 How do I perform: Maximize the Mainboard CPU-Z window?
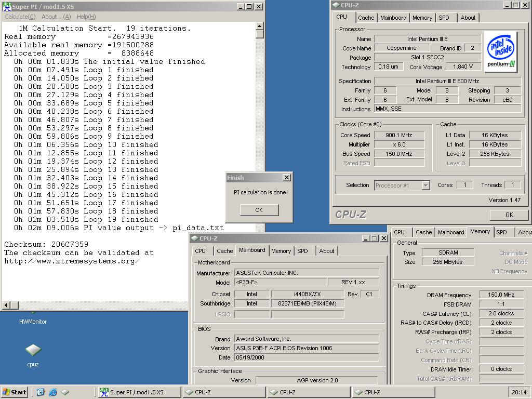375,238
